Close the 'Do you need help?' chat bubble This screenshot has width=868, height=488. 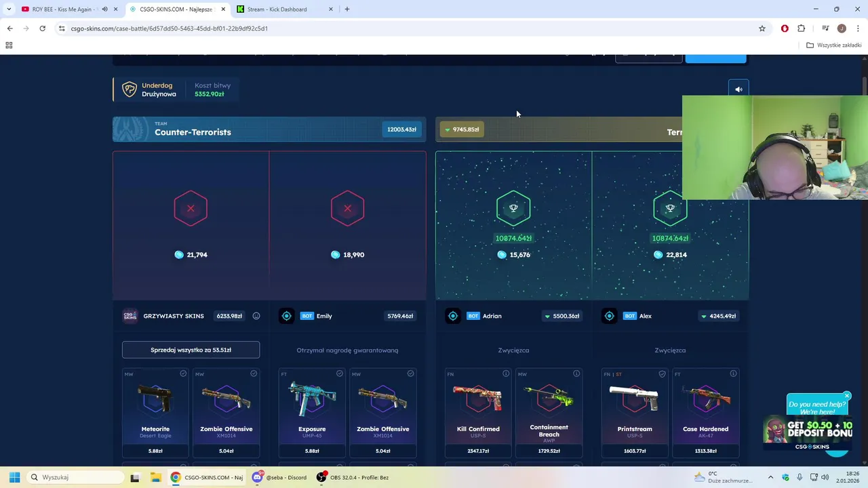847,396
